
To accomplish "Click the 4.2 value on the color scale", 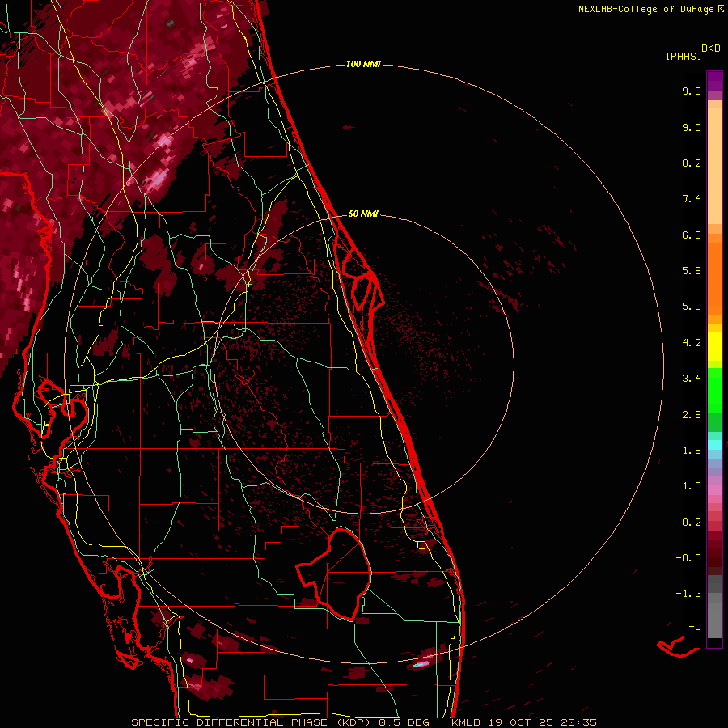I will pos(692,343).
